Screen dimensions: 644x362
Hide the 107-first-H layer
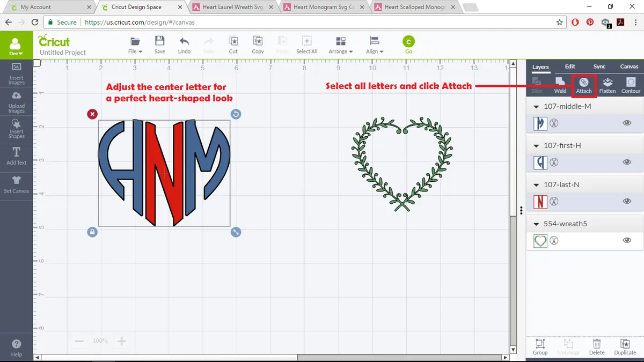coord(626,162)
